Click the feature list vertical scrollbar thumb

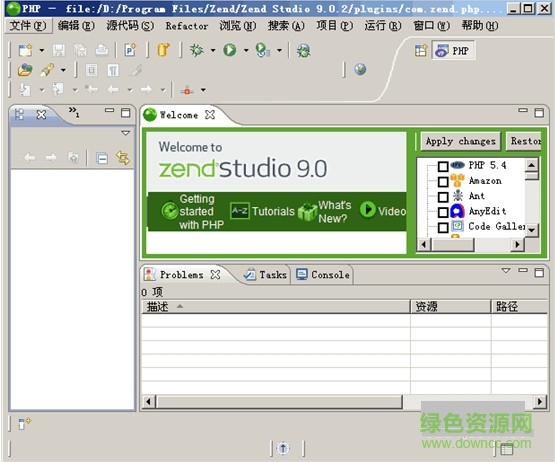(x=532, y=176)
